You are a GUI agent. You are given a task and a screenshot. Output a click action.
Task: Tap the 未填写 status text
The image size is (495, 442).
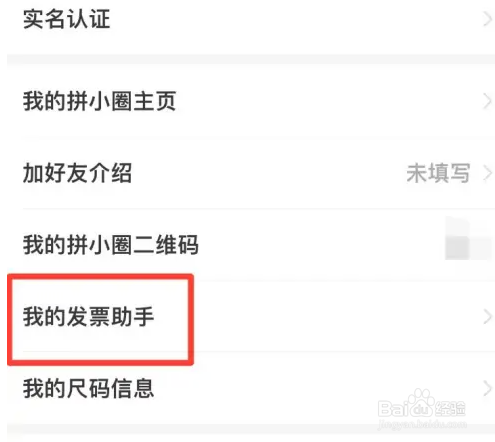(438, 173)
